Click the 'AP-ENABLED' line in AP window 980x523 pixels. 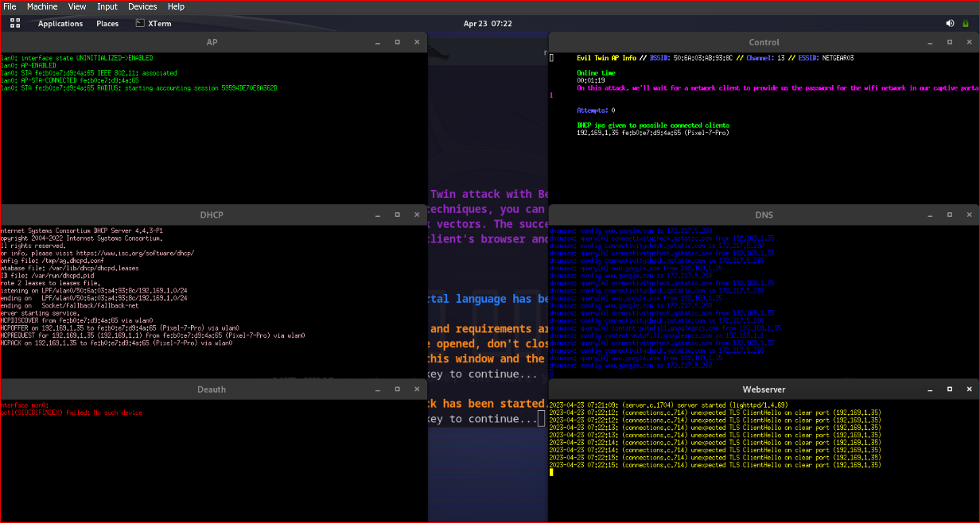pyautogui.click(x=29, y=65)
